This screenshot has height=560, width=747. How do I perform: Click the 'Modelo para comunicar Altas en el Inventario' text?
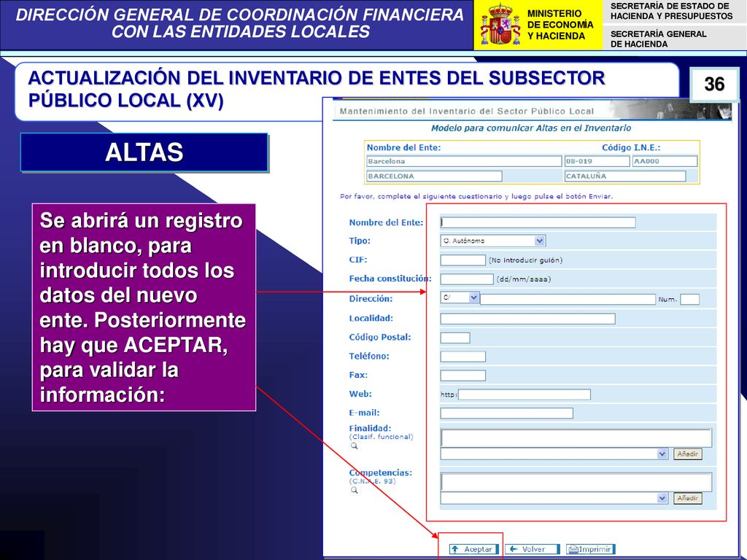click(x=531, y=128)
